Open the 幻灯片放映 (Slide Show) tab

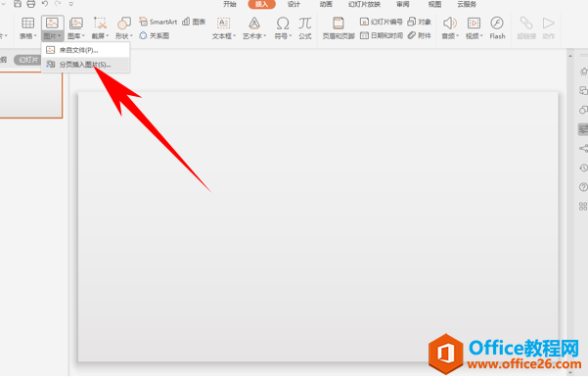coord(364,4)
